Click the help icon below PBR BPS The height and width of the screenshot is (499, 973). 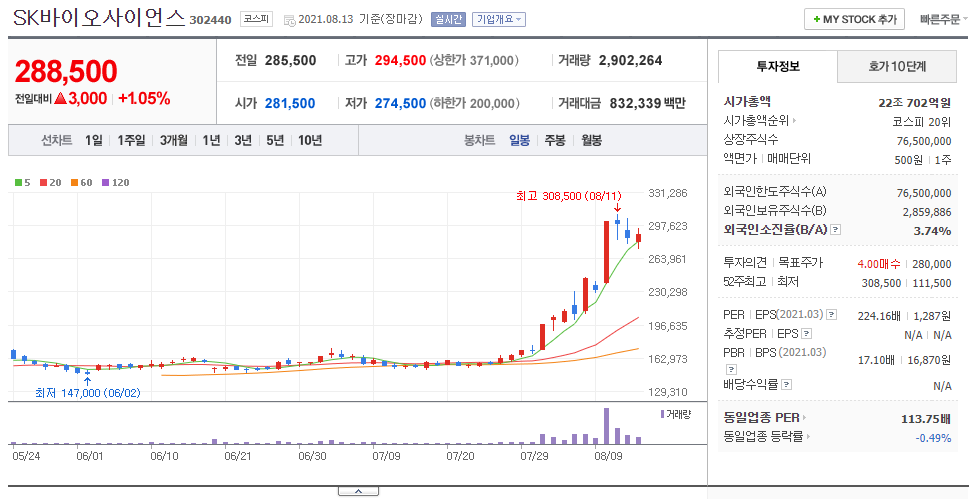(x=730, y=369)
